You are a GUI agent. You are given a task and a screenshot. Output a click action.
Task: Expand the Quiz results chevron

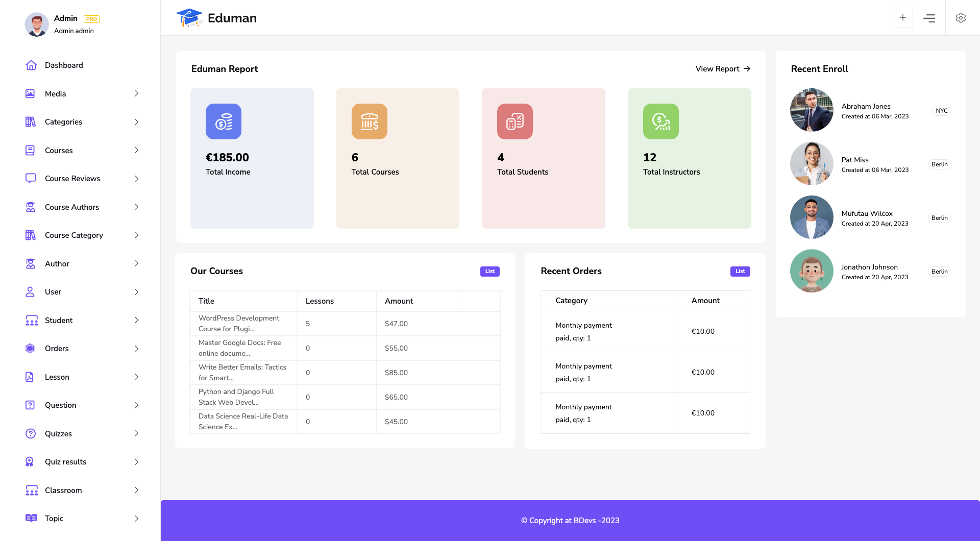[x=136, y=462]
